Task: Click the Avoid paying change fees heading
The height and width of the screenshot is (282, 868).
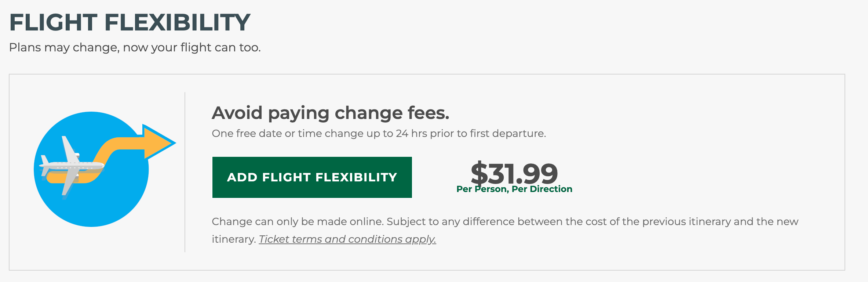Action: (x=330, y=113)
